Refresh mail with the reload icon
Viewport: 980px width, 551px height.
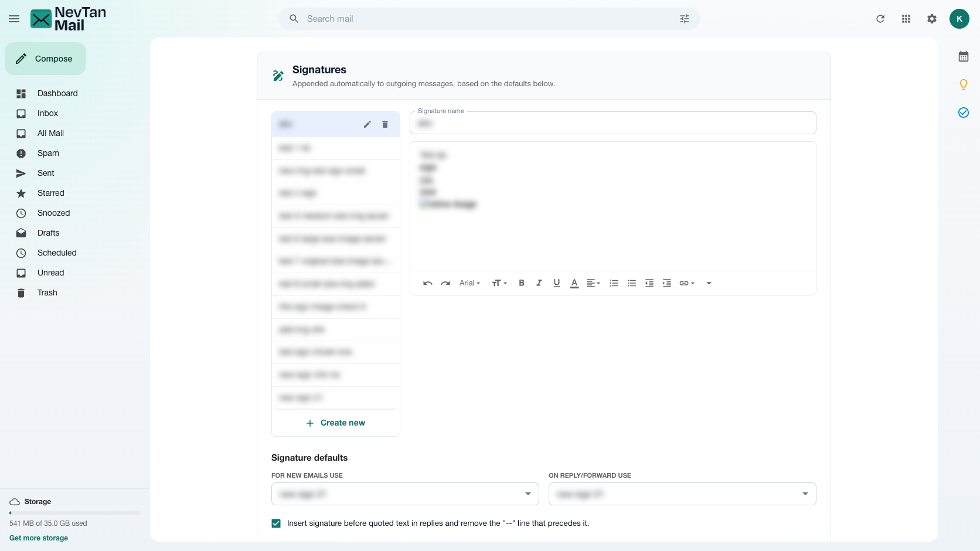click(880, 19)
